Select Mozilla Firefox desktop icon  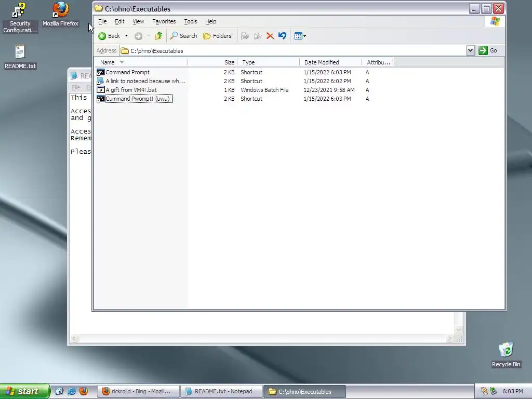click(x=60, y=14)
